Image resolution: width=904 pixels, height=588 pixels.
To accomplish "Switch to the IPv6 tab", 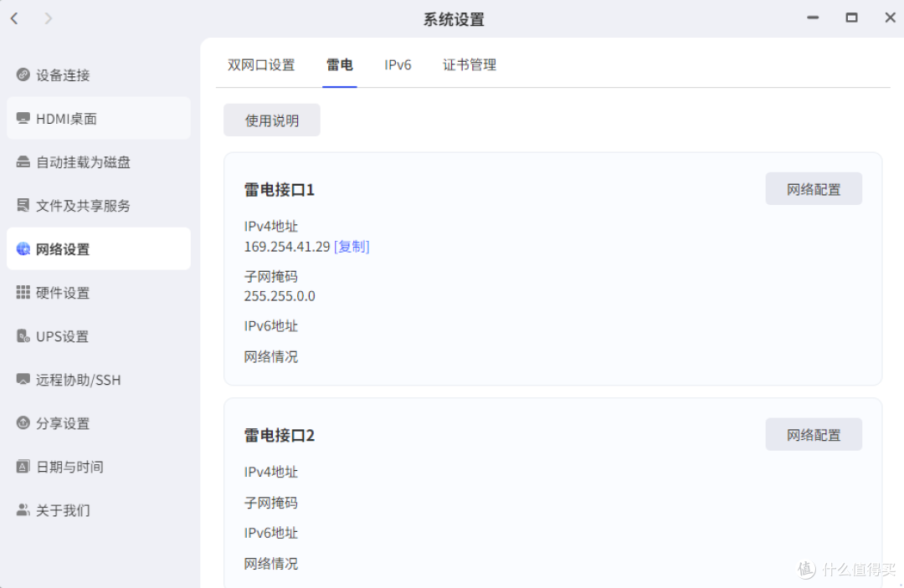I will pos(398,64).
